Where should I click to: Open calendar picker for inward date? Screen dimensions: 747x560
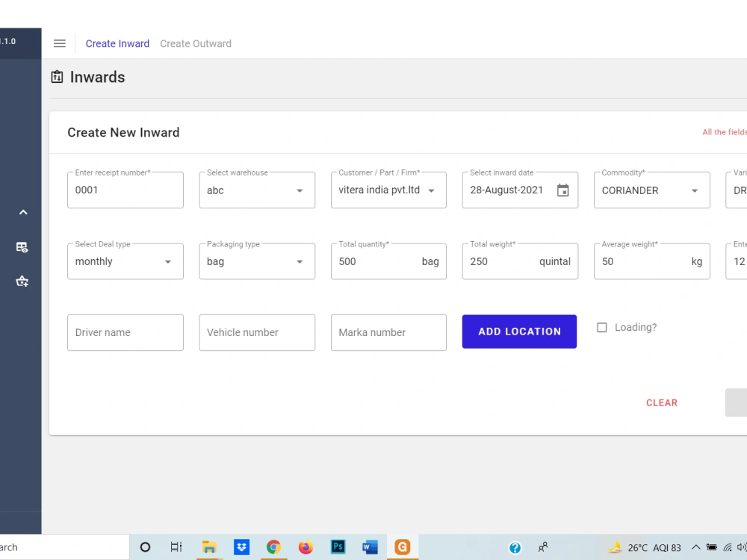[x=562, y=190]
